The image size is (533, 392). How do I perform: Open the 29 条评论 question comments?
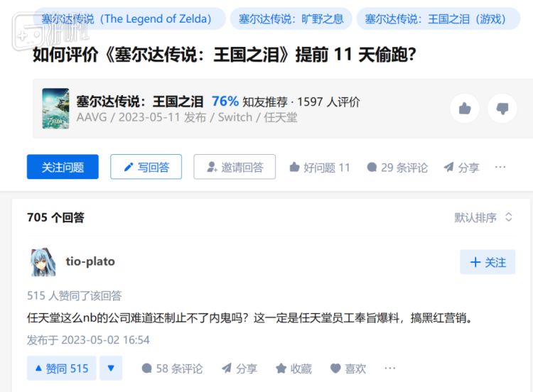(x=397, y=168)
